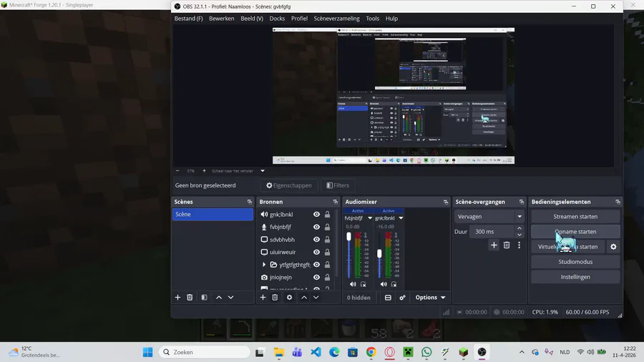The width and height of the screenshot is (644, 362).
Task: Add a new source in Bronnen toolbar
Action: click(263, 297)
